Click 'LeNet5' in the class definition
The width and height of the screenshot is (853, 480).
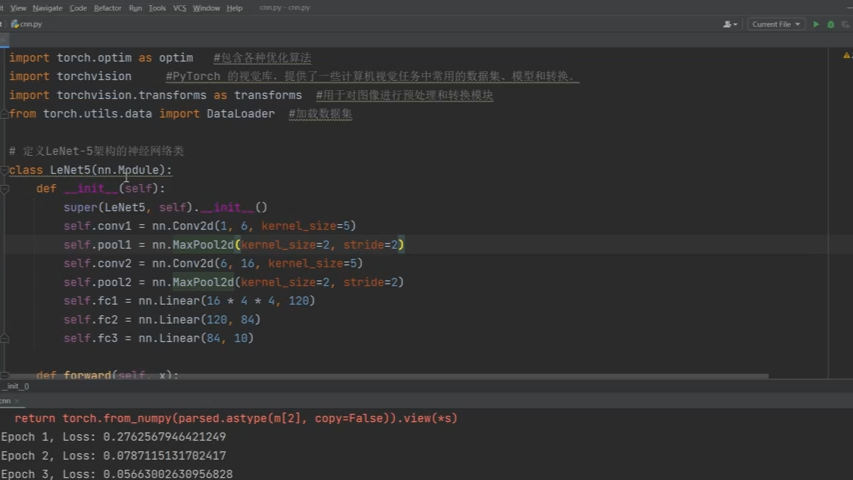[x=70, y=170]
